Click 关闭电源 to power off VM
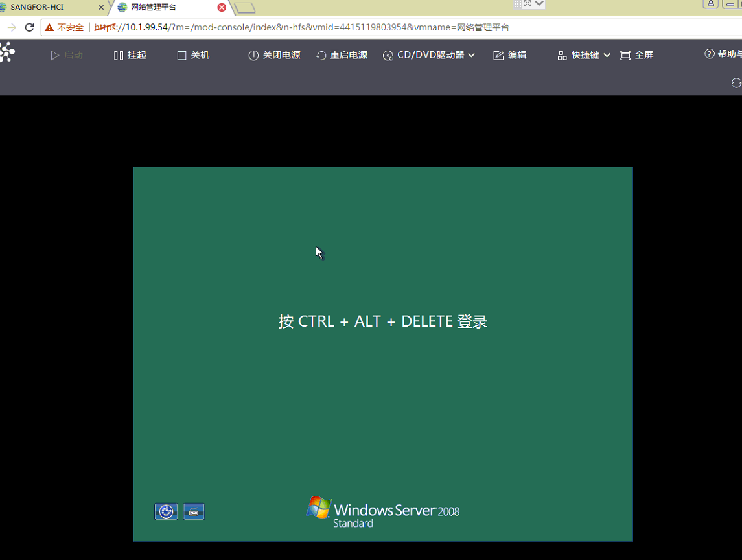 click(275, 55)
